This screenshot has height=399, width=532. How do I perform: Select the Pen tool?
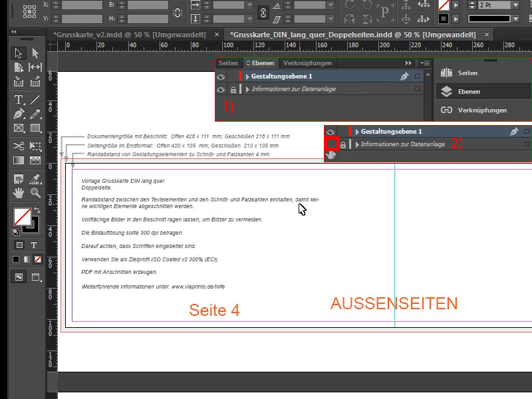[x=19, y=114]
